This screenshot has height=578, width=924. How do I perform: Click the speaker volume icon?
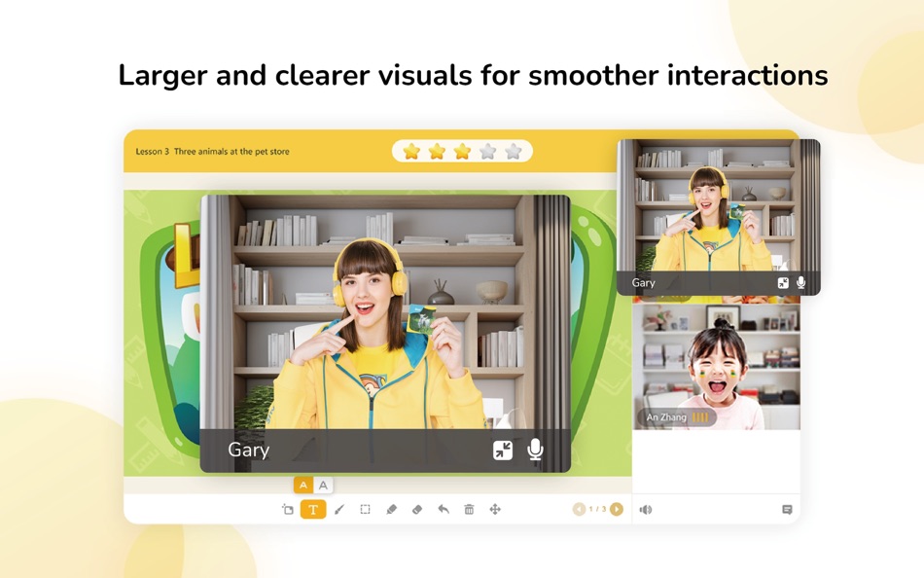tap(646, 510)
